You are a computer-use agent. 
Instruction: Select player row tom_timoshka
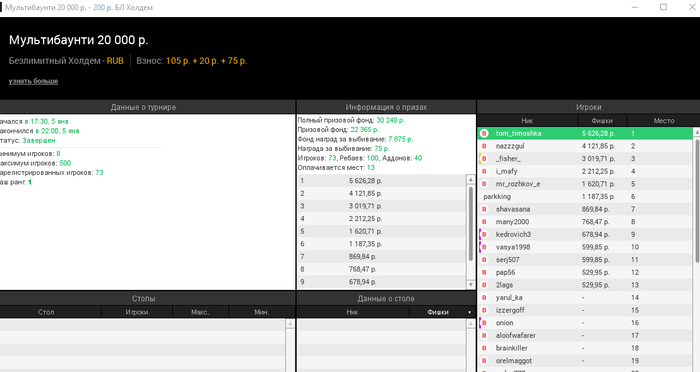coord(585,134)
